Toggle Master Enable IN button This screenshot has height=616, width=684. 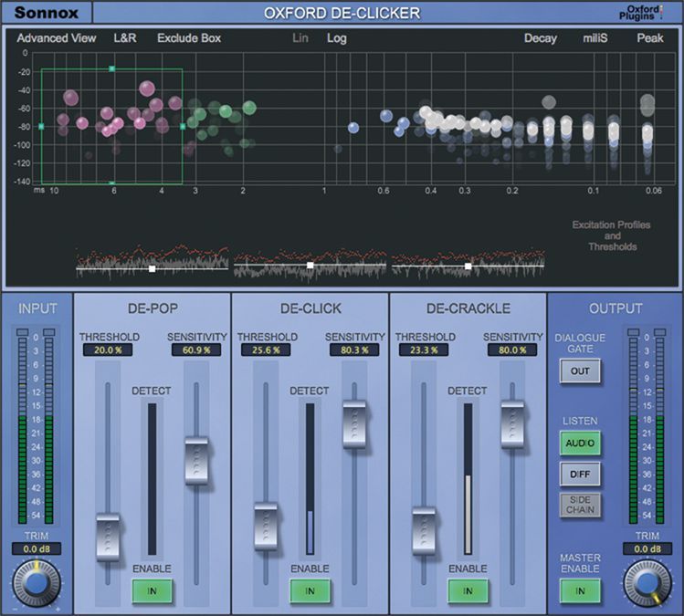(x=580, y=591)
